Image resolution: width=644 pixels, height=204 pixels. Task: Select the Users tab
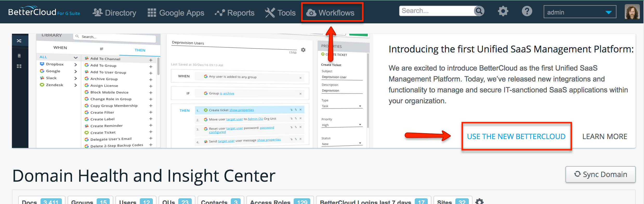pyautogui.click(x=136, y=201)
